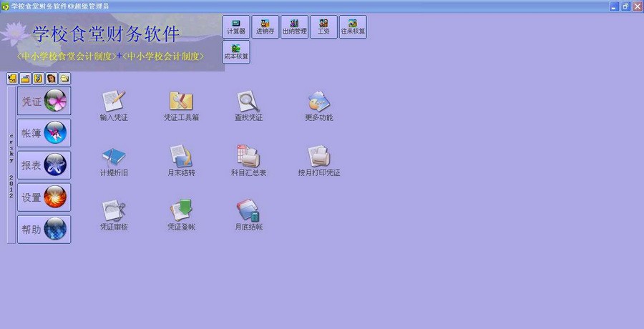The height and width of the screenshot is (329, 644).
Task: Open the 成本核算 cost accounting module
Action: pyautogui.click(x=236, y=52)
